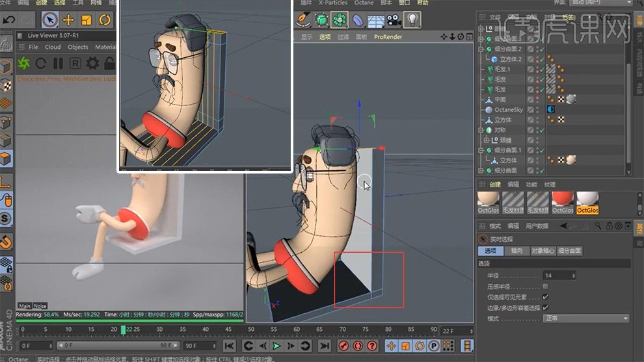Select OctaneSky in object manager
Viewport: 644px width, 362px height.
509,110
